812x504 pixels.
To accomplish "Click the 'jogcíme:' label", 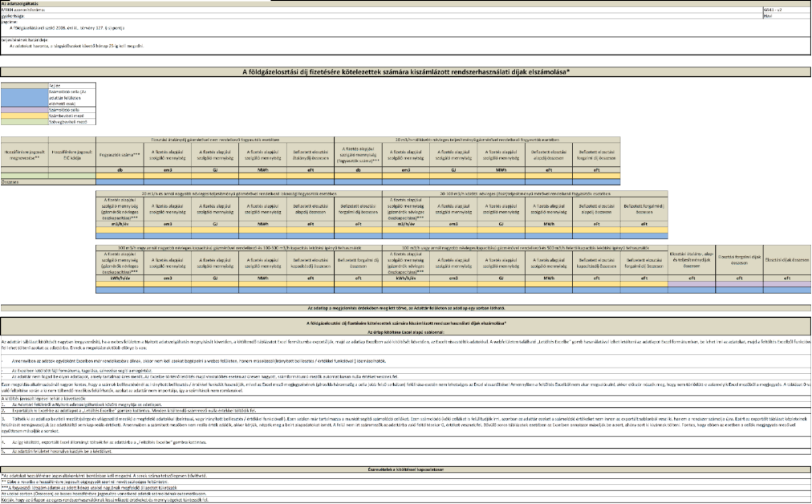I will click(x=10, y=22).
